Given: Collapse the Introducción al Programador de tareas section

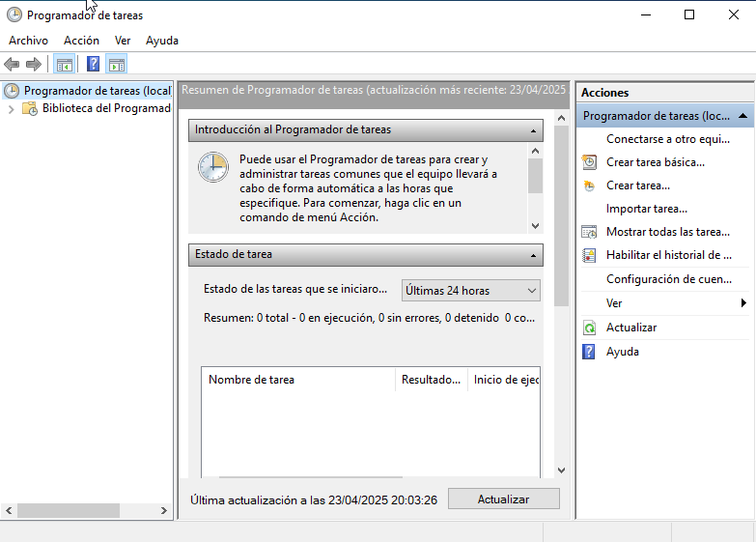Looking at the screenshot, I should 532,129.
